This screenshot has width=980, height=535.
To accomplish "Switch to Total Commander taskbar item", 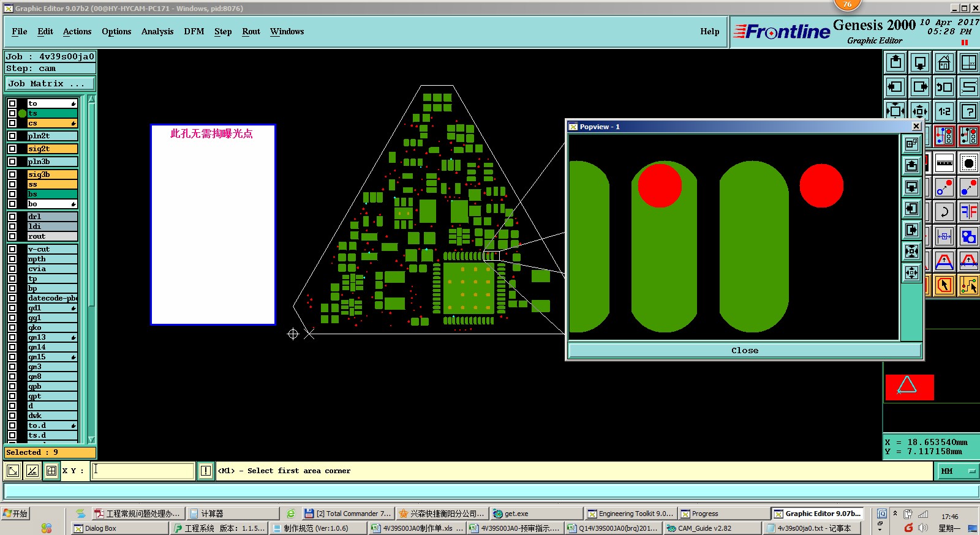I will (x=347, y=514).
